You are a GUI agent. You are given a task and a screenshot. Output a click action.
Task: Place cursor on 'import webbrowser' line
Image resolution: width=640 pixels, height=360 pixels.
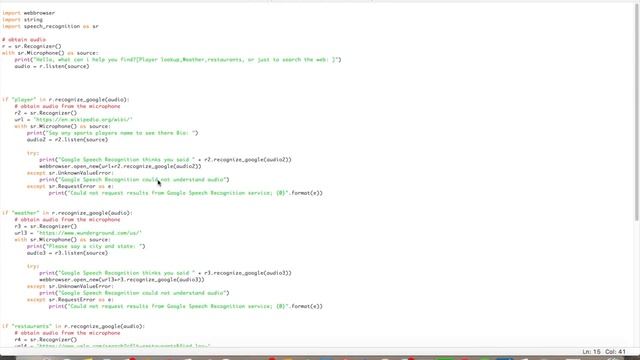point(29,13)
